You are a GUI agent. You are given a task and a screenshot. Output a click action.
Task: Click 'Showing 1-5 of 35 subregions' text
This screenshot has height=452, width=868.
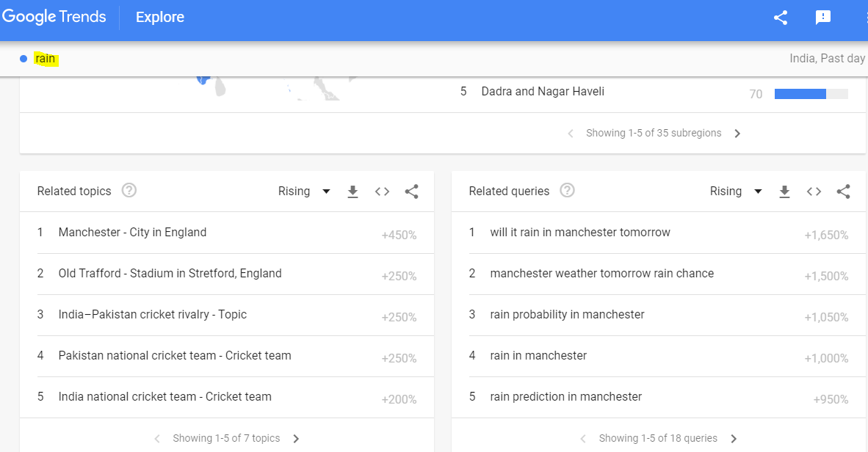pyautogui.click(x=654, y=133)
